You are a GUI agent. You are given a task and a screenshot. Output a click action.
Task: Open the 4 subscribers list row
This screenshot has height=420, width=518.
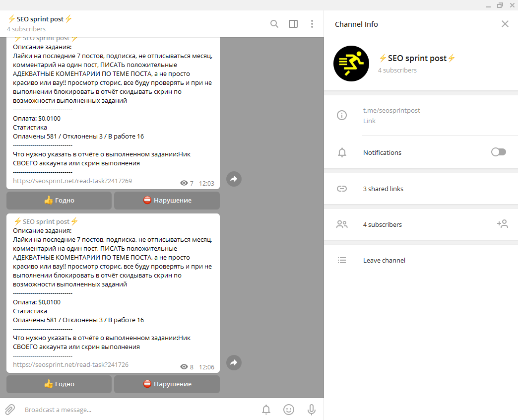click(x=421, y=224)
